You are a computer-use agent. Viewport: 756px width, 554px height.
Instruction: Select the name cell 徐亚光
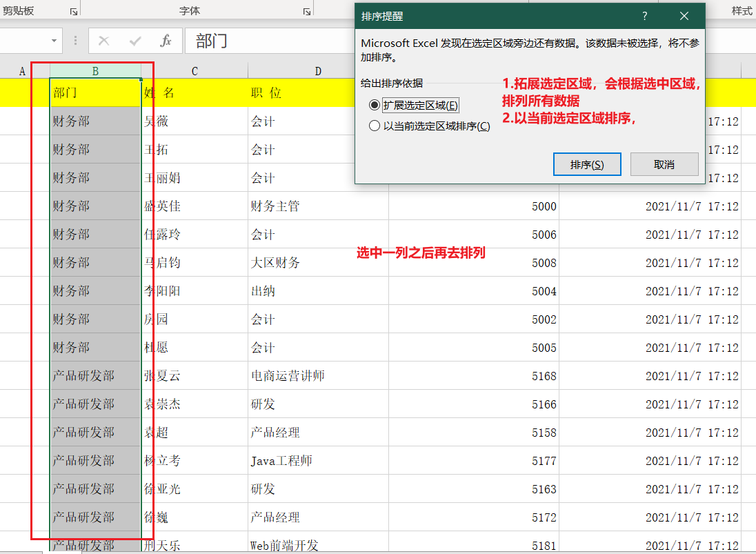tap(195, 489)
